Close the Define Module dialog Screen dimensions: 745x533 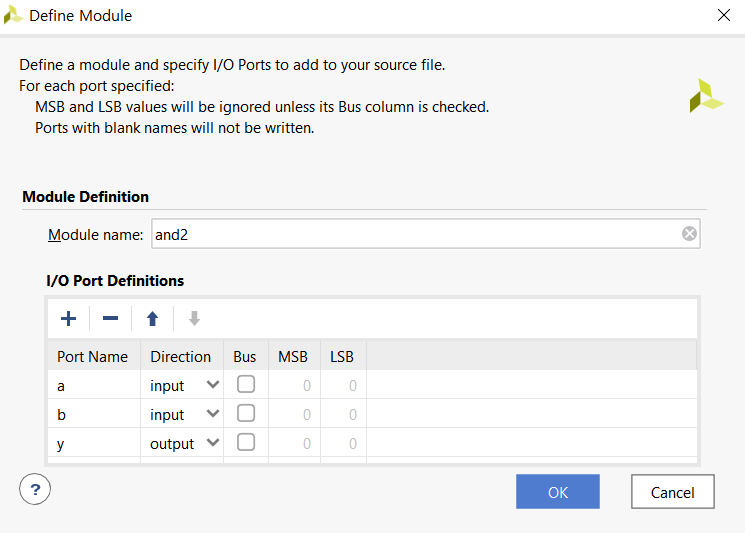click(723, 15)
